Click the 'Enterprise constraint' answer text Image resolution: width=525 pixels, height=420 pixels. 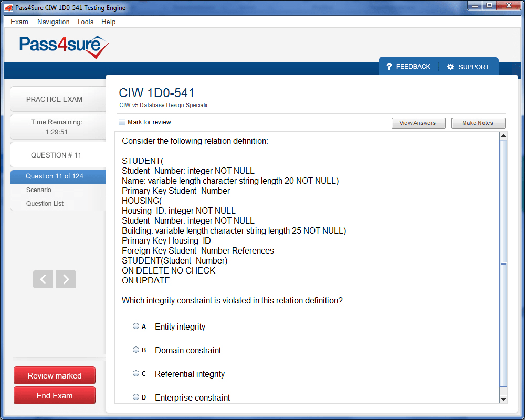193,397
